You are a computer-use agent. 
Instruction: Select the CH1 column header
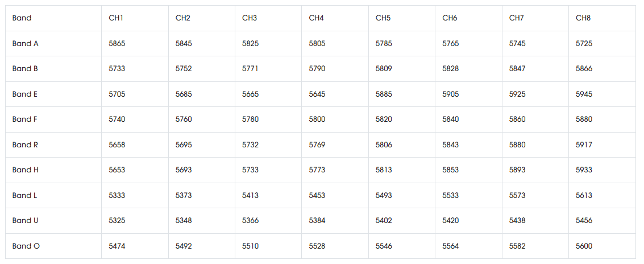pyautogui.click(x=116, y=18)
